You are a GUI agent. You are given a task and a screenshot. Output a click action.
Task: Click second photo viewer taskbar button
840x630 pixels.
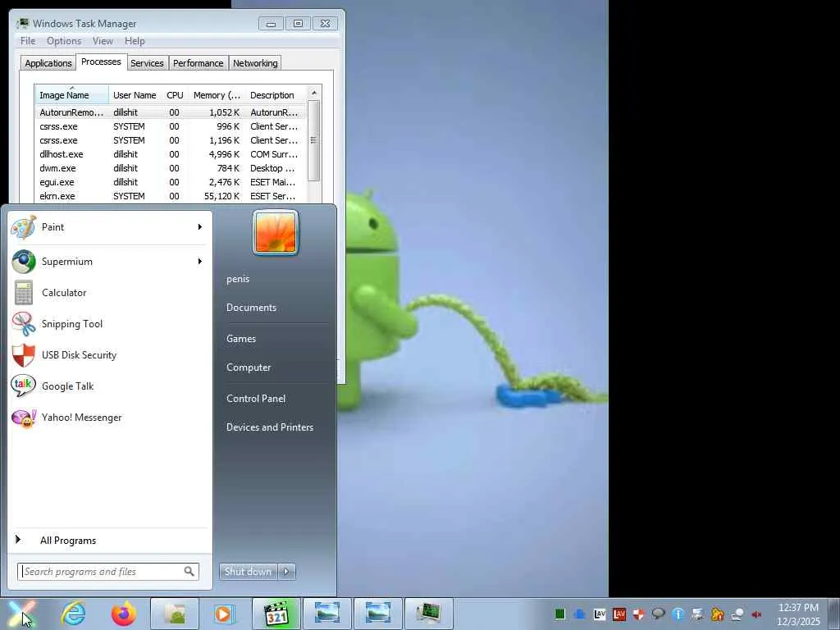(377, 614)
